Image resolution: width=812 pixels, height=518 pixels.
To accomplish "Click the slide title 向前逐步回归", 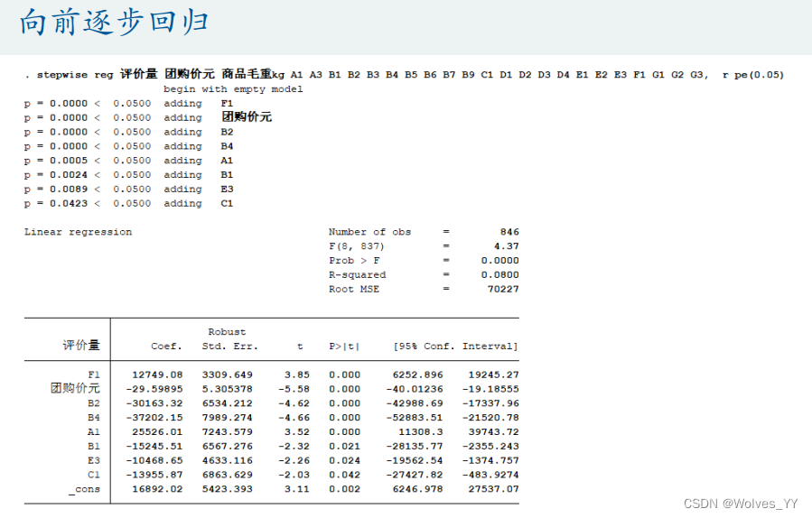I will 114,23.
